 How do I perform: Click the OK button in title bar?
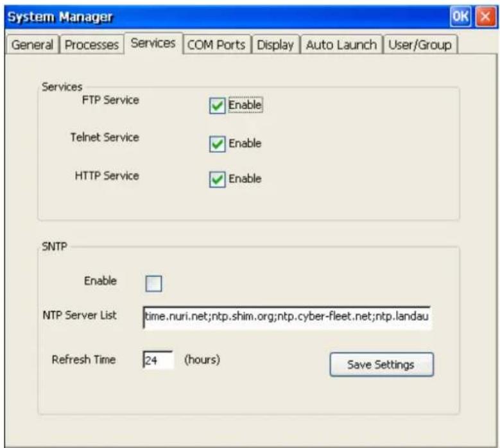click(460, 16)
